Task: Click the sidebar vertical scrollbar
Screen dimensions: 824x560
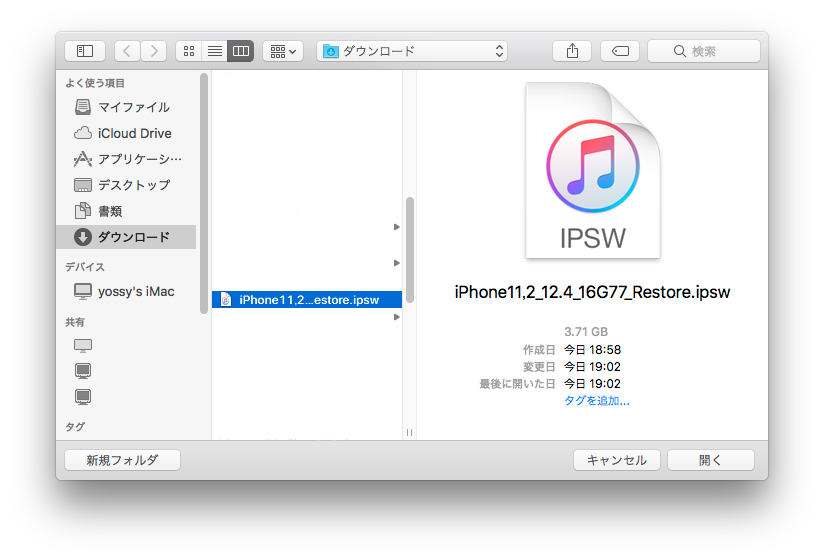Action: [x=204, y=193]
